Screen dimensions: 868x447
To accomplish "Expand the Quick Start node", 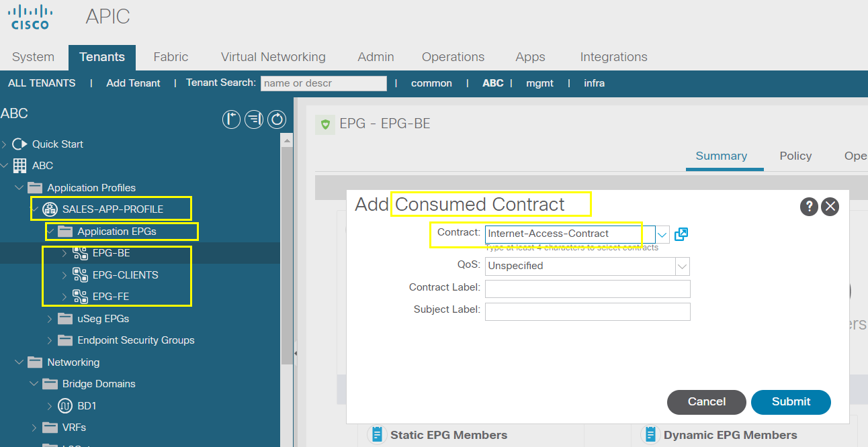I will (4, 144).
